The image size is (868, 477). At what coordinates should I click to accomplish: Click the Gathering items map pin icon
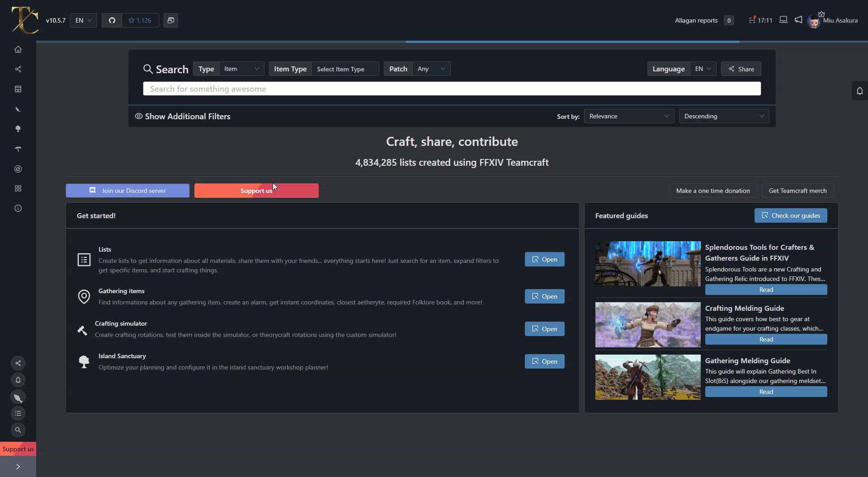click(x=84, y=297)
